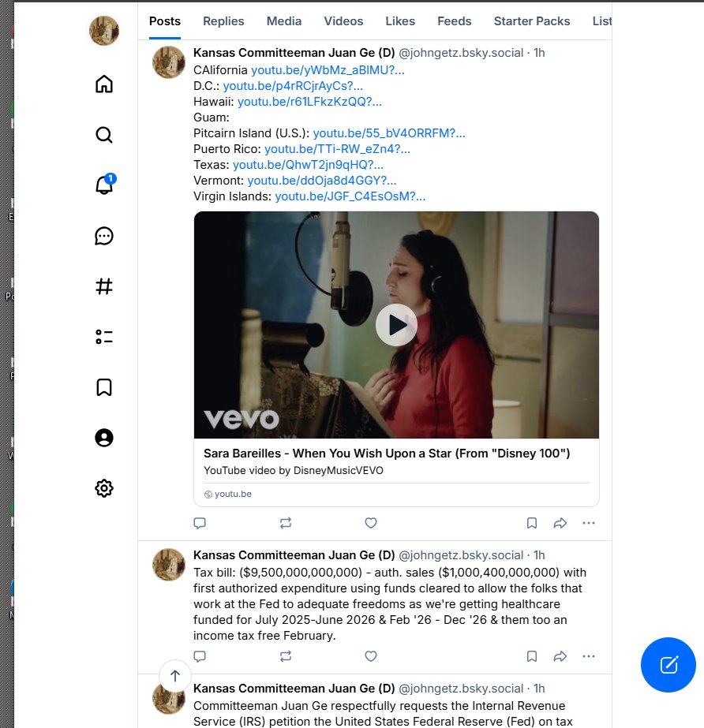
Task: Like the Tax bill post
Action: point(371,656)
